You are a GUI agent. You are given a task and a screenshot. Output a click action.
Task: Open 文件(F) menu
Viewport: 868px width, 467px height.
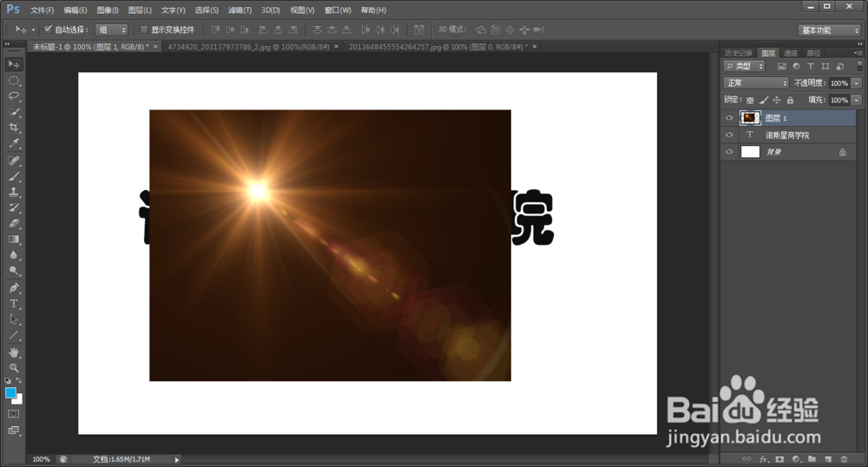pyautogui.click(x=42, y=10)
